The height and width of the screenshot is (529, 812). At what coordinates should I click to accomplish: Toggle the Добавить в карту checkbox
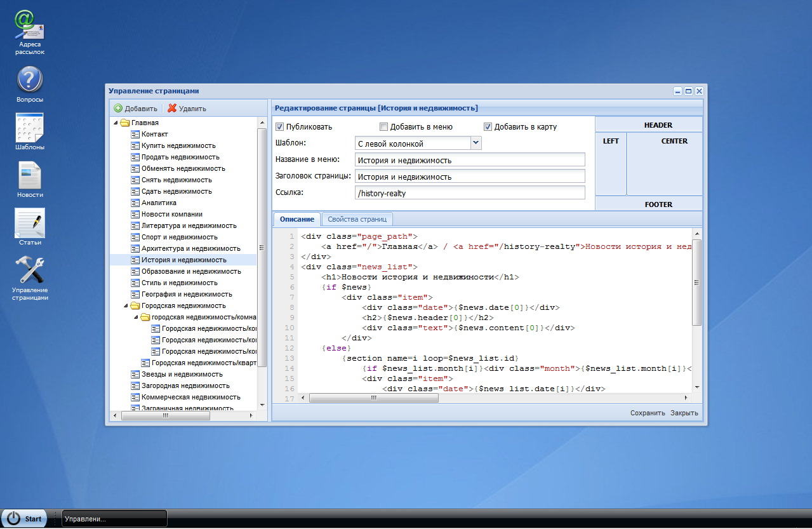pos(488,126)
